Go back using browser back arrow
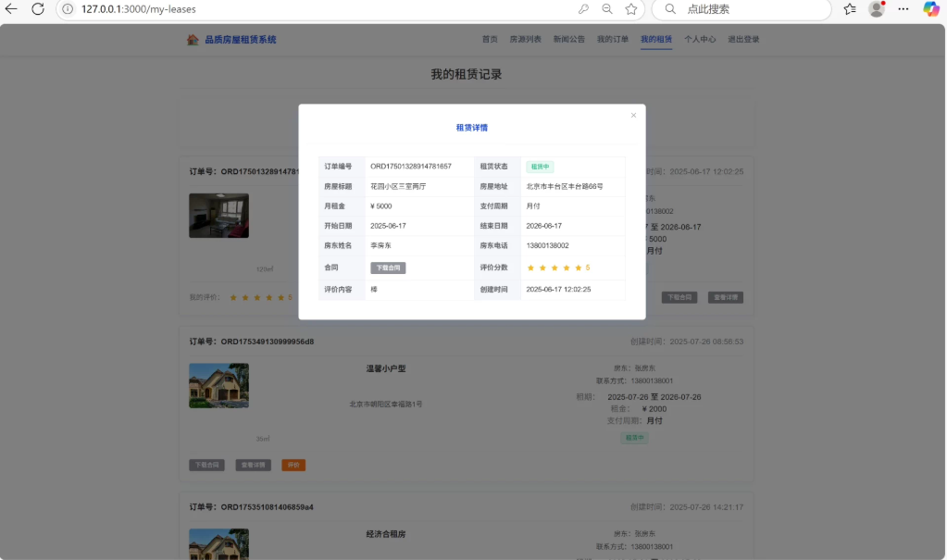947x560 pixels. (x=11, y=9)
